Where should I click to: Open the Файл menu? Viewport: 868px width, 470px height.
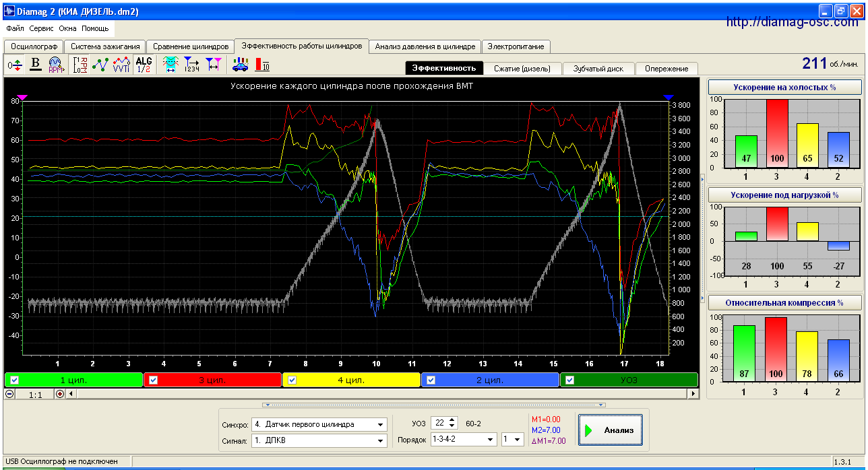[15, 29]
